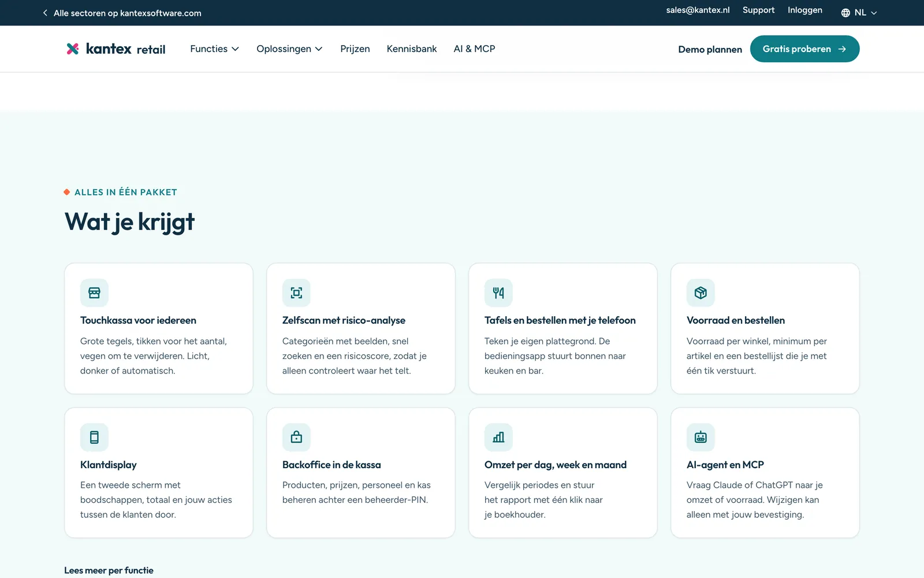Screen dimensions: 924x578
Task: Click the Inloggen link
Action: tap(805, 10)
